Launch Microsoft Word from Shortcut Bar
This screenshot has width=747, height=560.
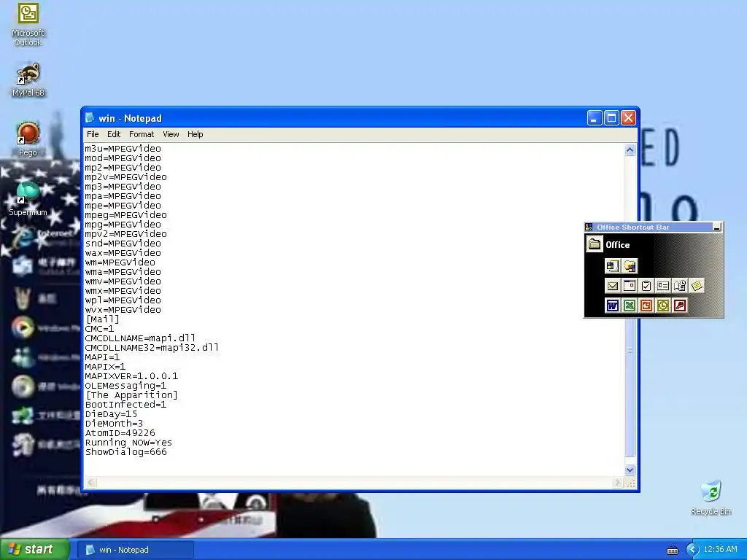tap(612, 306)
